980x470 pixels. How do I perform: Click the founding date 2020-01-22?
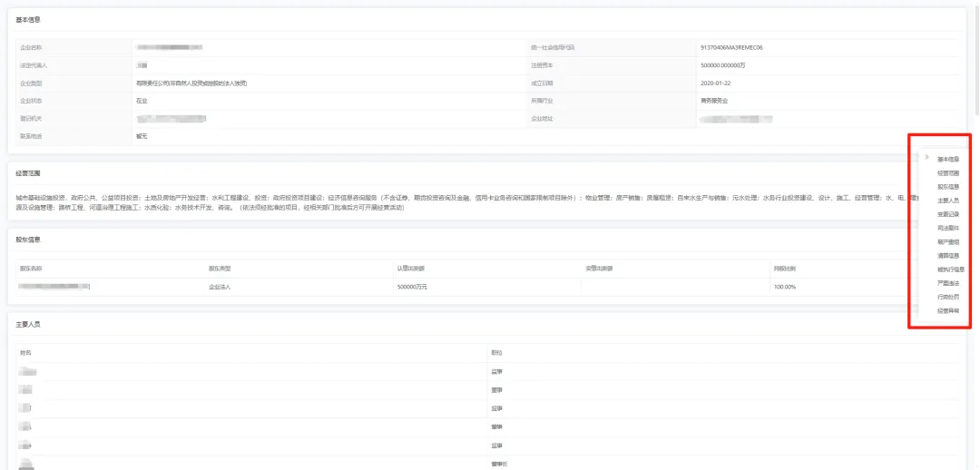pos(714,83)
